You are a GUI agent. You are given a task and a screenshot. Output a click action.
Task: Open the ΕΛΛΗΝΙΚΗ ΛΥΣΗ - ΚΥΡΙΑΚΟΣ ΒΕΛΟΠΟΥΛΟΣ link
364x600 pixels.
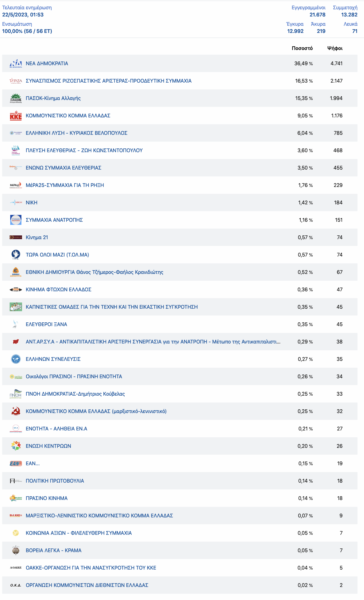(x=76, y=133)
